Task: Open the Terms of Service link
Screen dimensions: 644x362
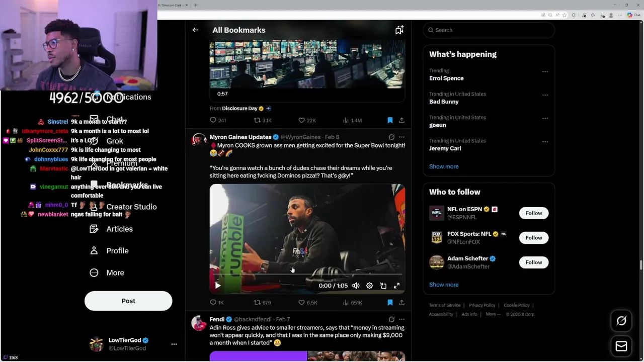Action: pyautogui.click(x=445, y=305)
